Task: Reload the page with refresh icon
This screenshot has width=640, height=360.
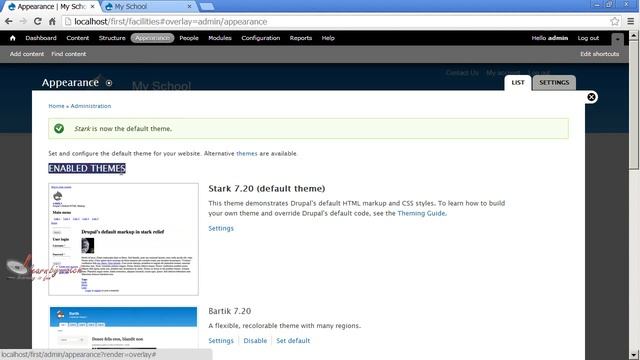Action: [x=38, y=21]
